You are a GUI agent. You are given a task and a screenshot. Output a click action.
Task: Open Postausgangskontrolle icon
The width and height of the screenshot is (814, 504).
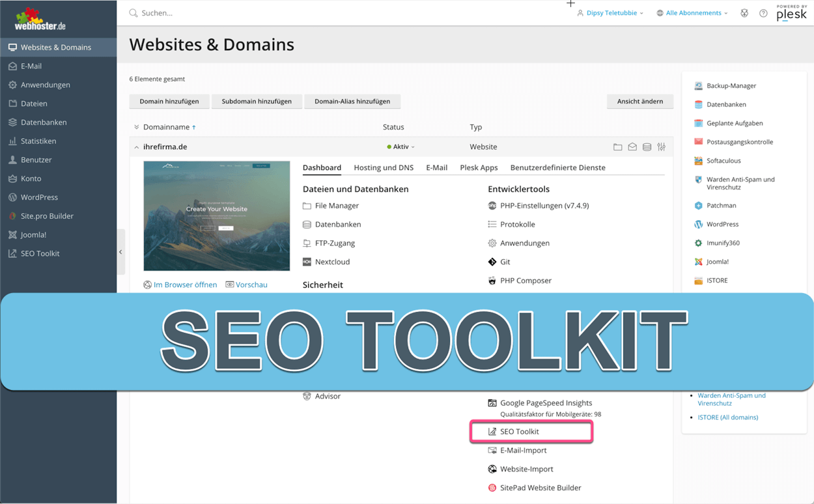(698, 142)
